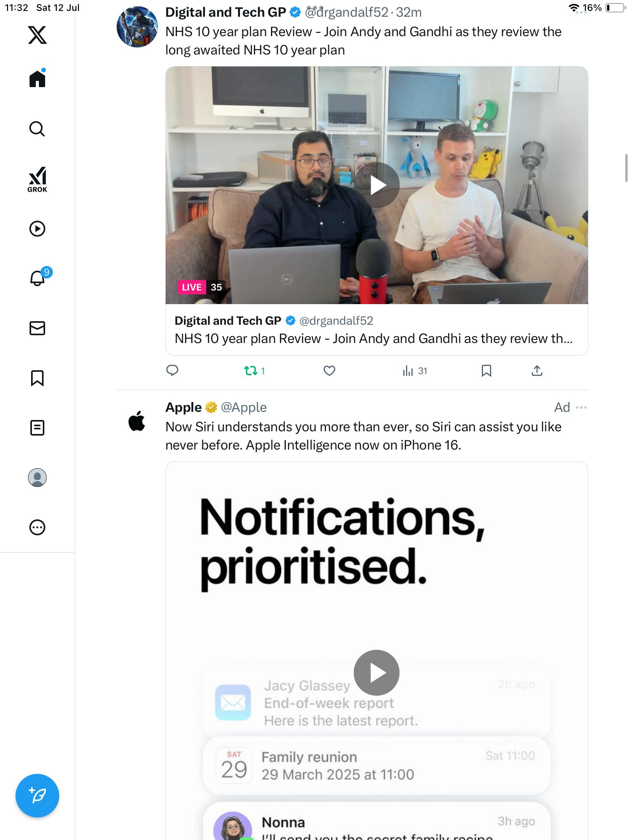Launch Grok from the sidebar
Screen dimensions: 630x840
(x=37, y=179)
